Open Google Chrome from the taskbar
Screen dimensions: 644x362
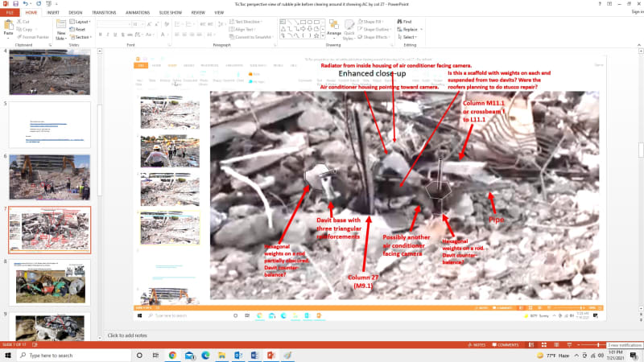(x=172, y=355)
